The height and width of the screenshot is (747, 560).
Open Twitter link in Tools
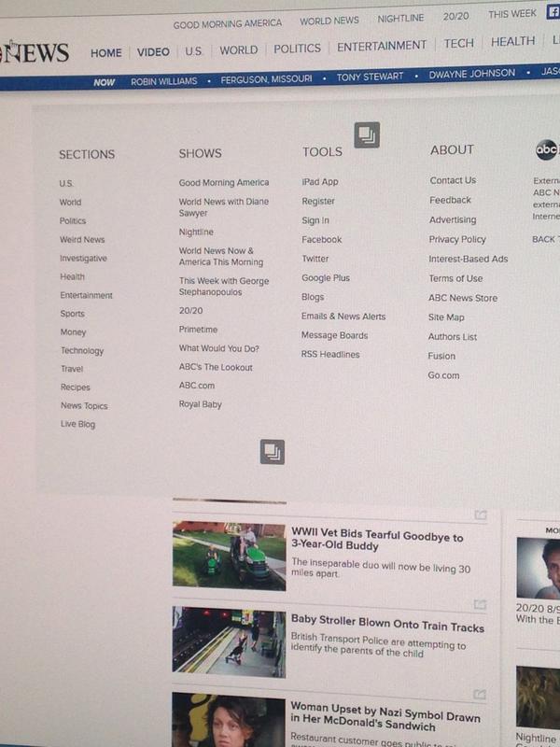click(315, 259)
